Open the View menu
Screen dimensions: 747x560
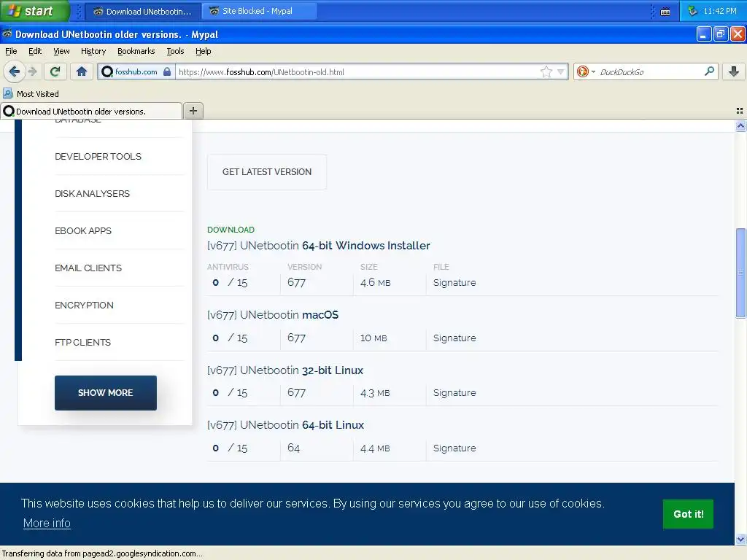(x=61, y=51)
